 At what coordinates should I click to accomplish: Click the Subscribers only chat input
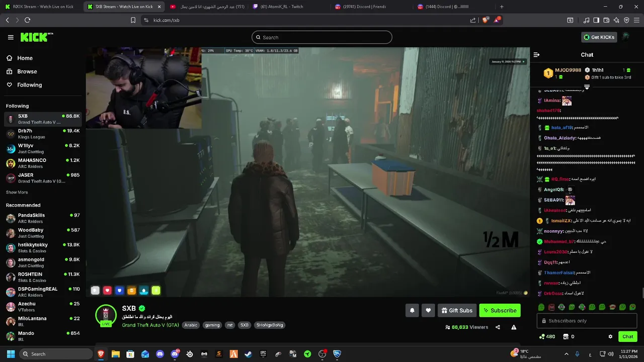[x=587, y=321]
